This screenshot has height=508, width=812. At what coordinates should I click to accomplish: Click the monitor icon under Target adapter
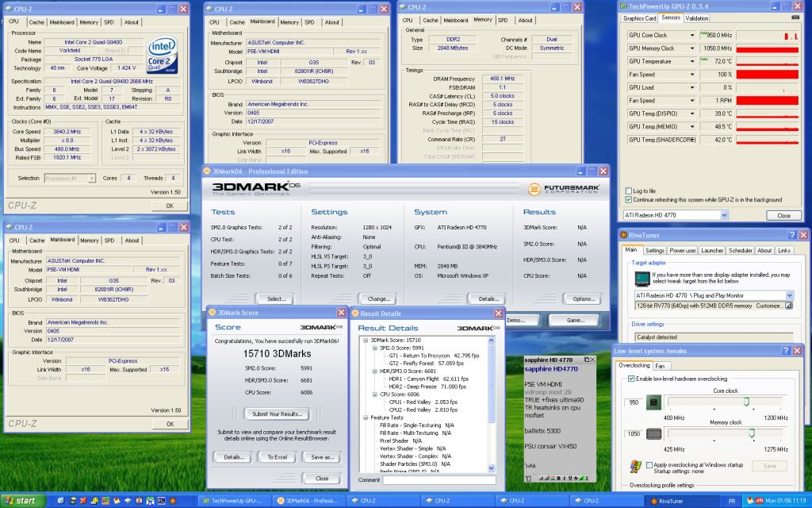642,279
